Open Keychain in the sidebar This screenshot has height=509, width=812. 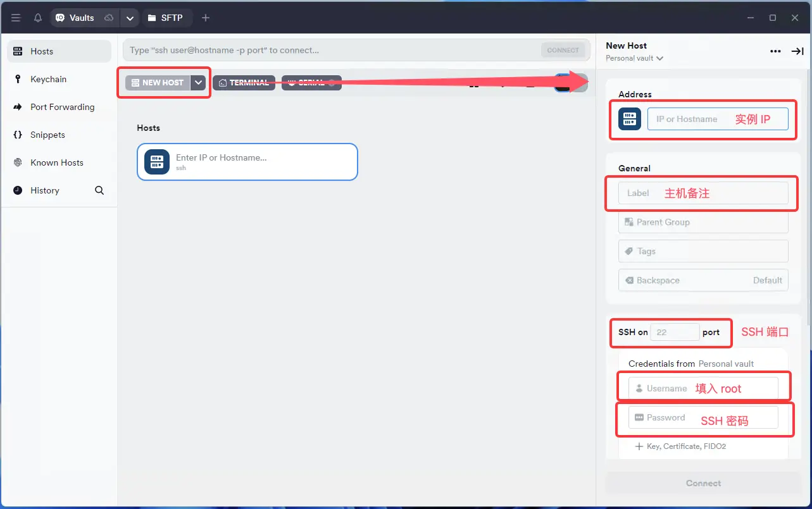pyautogui.click(x=48, y=79)
